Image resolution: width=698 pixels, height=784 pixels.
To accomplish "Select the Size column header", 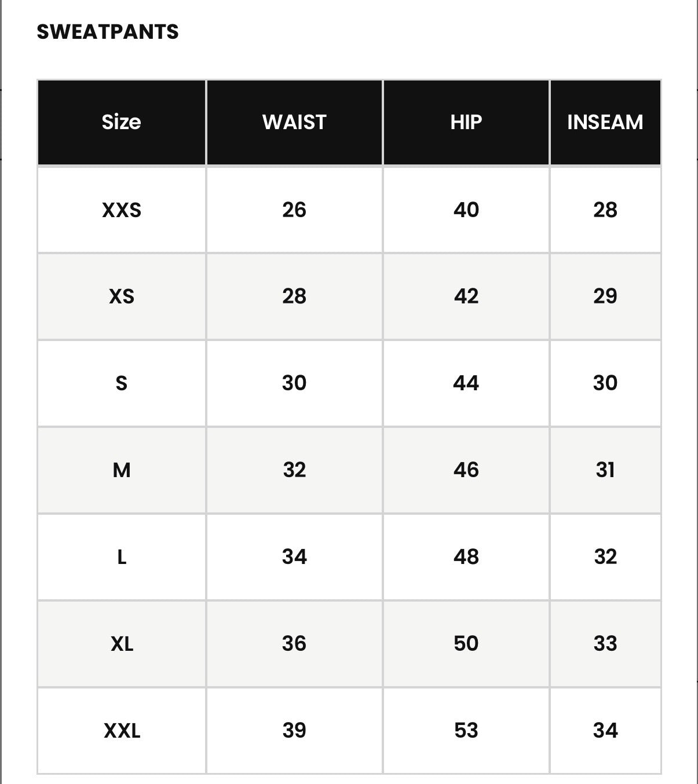I will [122, 122].
